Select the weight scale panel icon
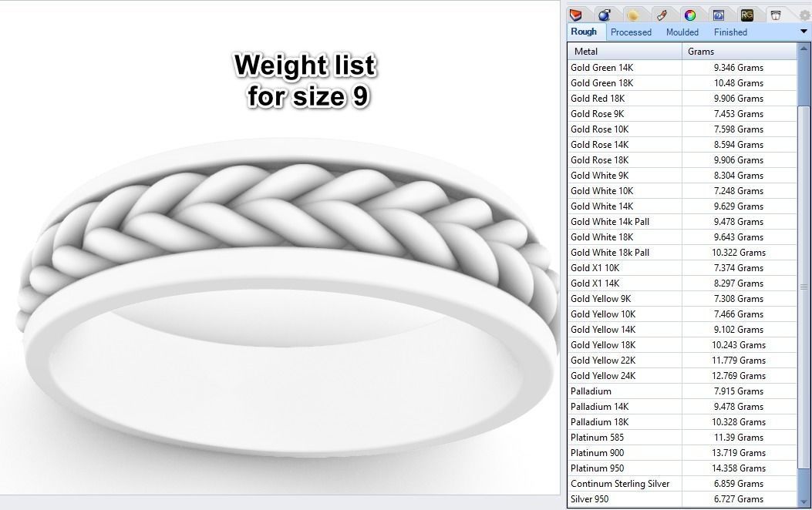Image resolution: width=812 pixels, height=510 pixels. [775, 15]
